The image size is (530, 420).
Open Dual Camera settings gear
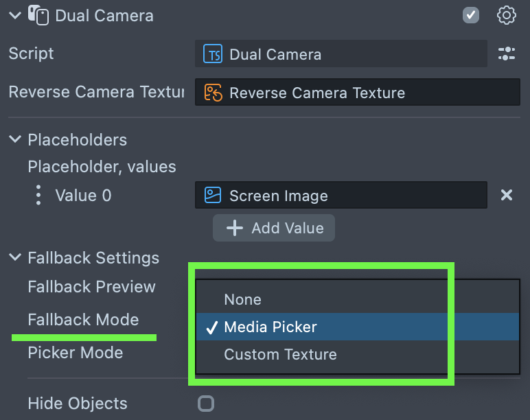tap(506, 15)
